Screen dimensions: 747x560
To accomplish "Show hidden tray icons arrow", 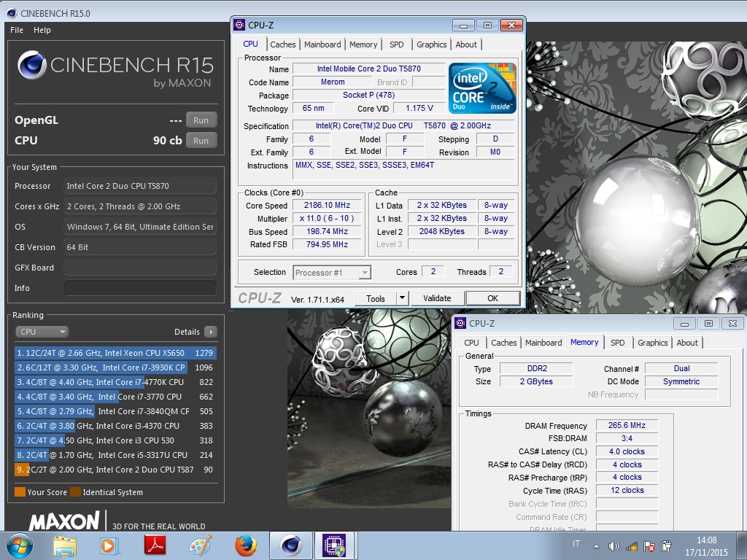I will click(x=596, y=546).
